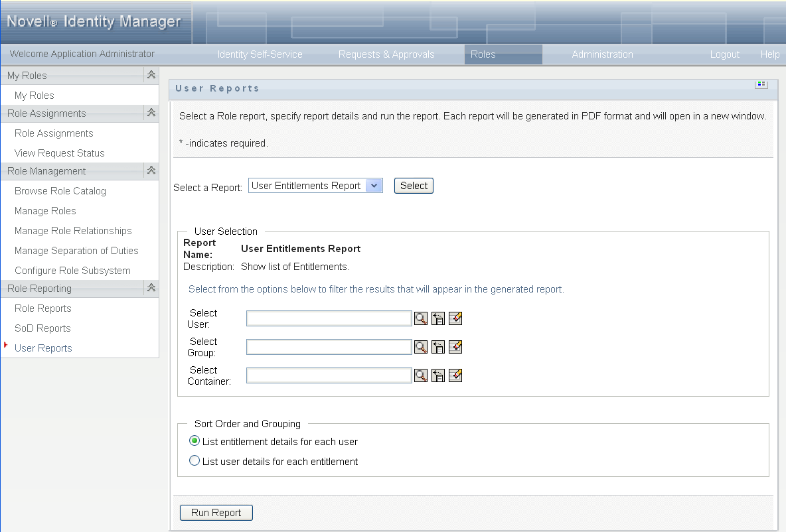Open object lookup for Select Container
The width and height of the screenshot is (786, 532).
[421, 375]
